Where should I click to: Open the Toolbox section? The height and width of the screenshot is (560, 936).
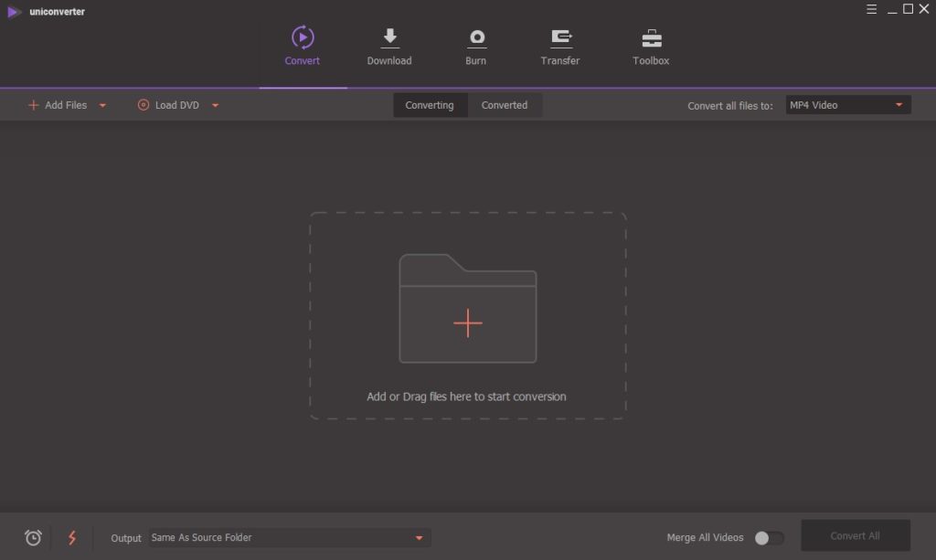(651, 46)
